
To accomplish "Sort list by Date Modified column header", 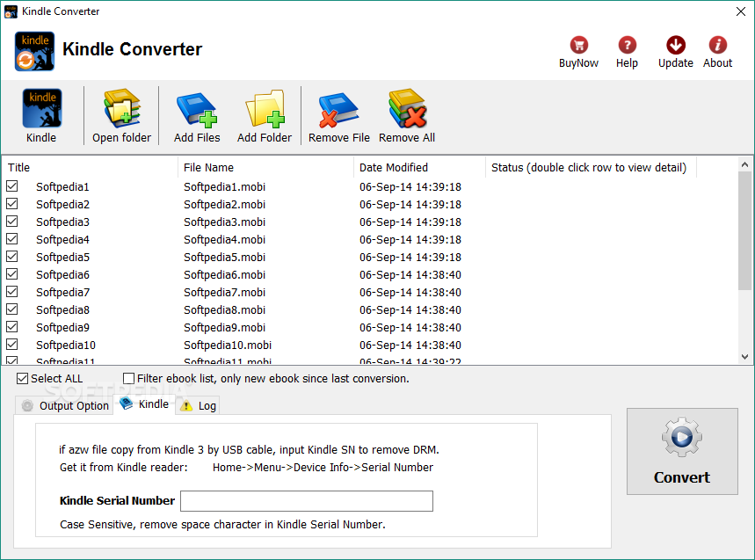I will coord(419,167).
